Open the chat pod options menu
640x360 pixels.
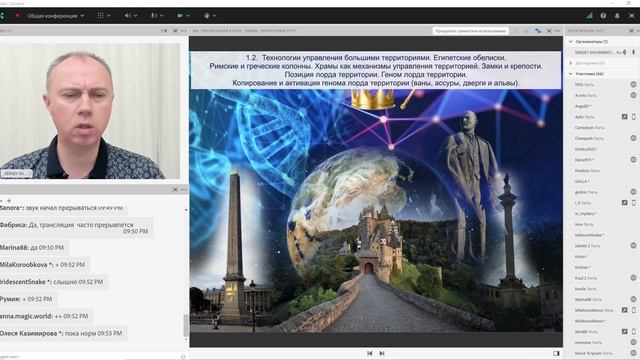point(184,189)
